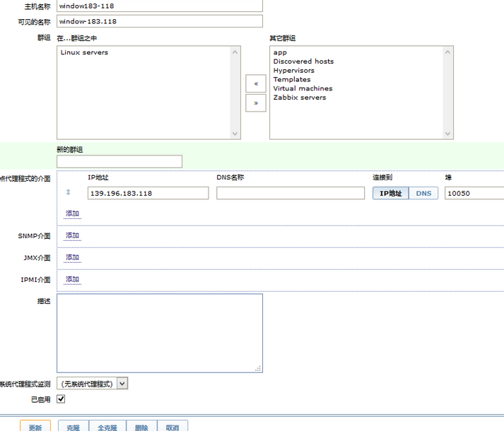Click the 全克隆 (Full clone) button
The image size is (504, 431).
[107, 427]
